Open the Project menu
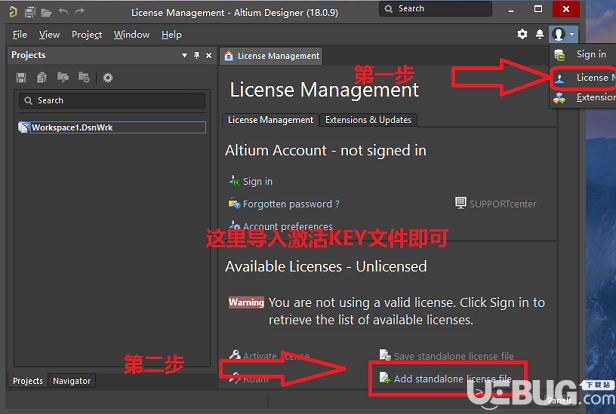Screen dimensions: 616x414 (x=86, y=35)
